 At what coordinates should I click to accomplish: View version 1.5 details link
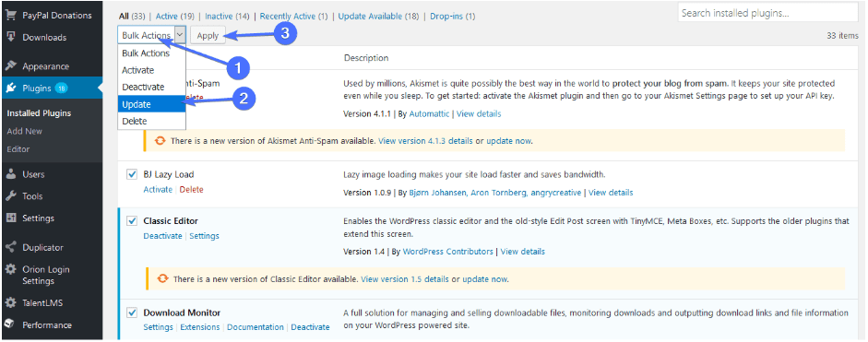405,279
